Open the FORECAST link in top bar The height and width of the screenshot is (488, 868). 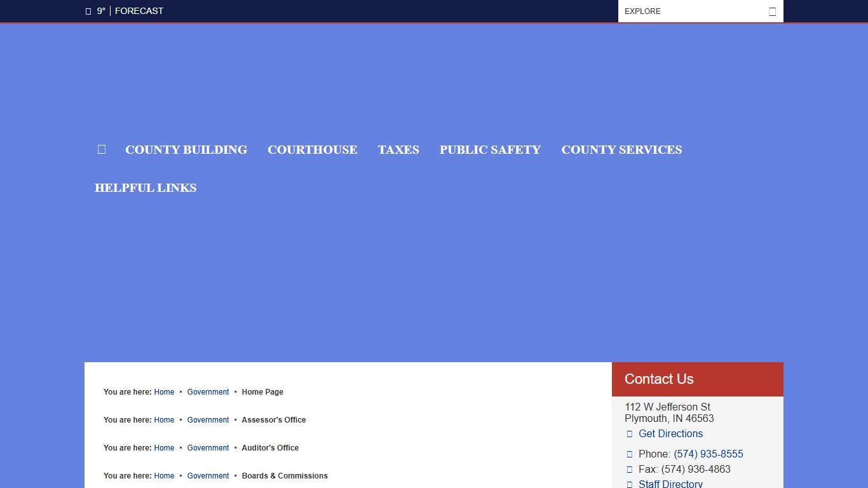tap(139, 11)
